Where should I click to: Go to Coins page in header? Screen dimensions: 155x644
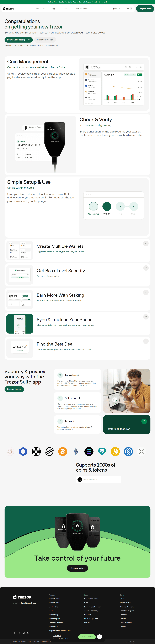tap(65, 8)
